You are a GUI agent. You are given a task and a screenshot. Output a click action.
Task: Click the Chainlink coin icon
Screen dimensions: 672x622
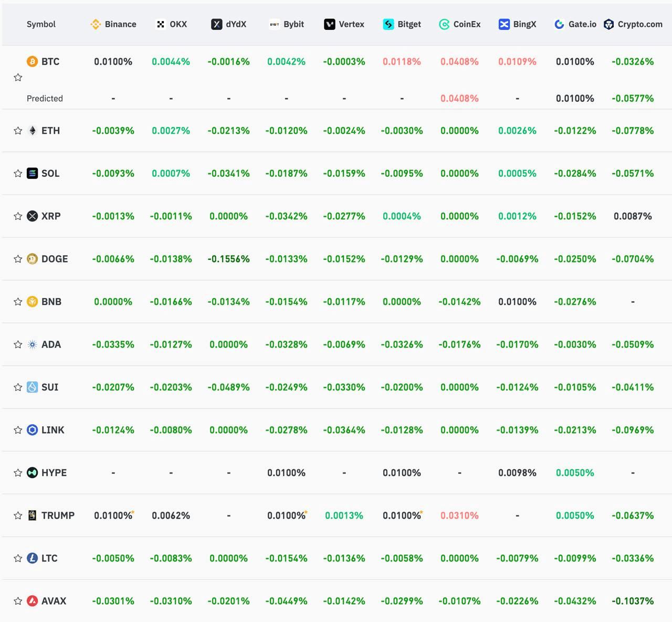point(33,430)
